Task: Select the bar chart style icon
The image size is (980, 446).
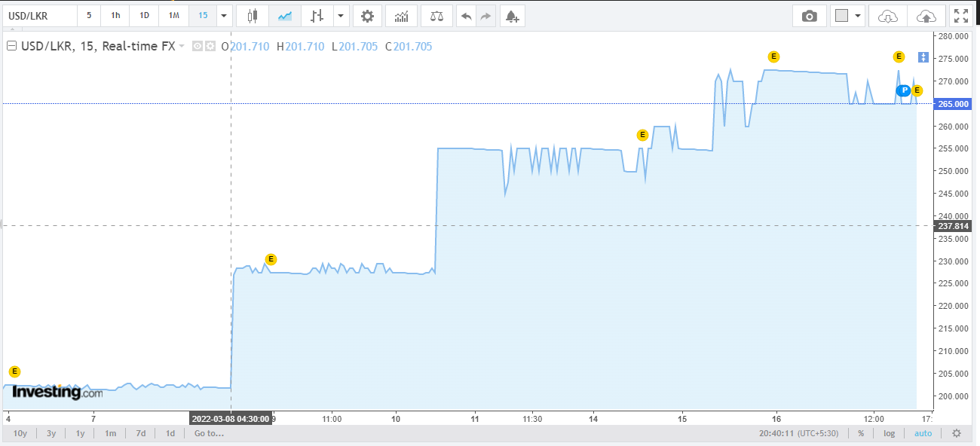Action: (x=317, y=16)
